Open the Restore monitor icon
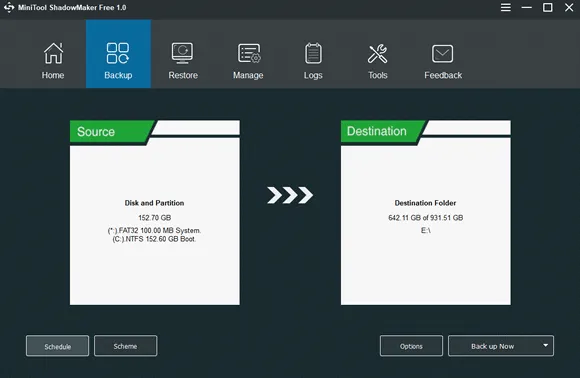 [182, 53]
